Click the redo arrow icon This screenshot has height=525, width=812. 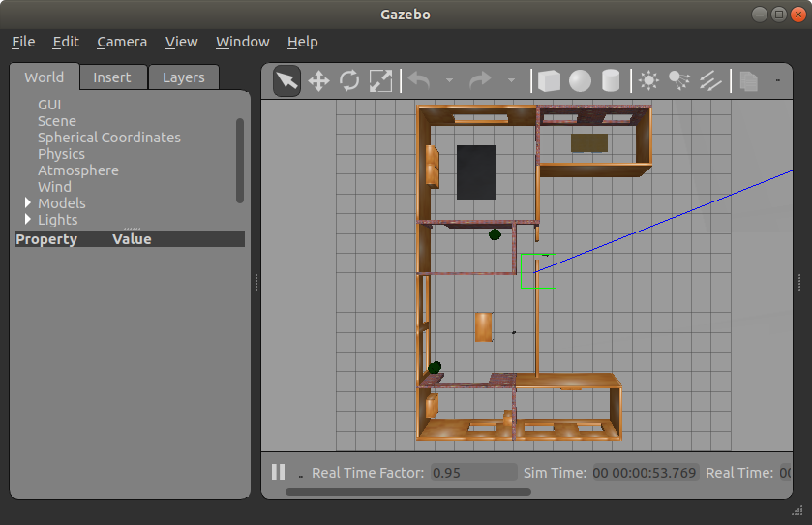480,80
